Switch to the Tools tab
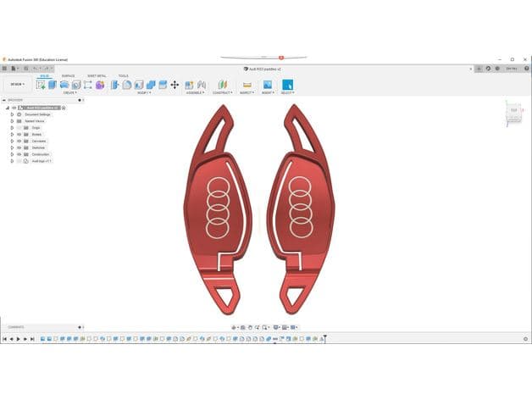Viewport: 532px width, 400px height. point(123,75)
